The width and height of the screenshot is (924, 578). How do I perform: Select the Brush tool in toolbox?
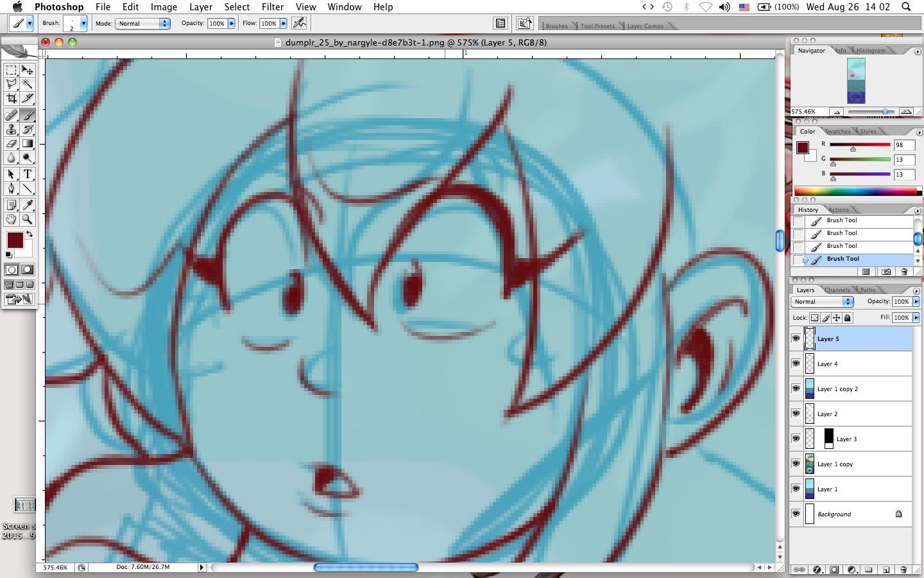click(x=27, y=115)
